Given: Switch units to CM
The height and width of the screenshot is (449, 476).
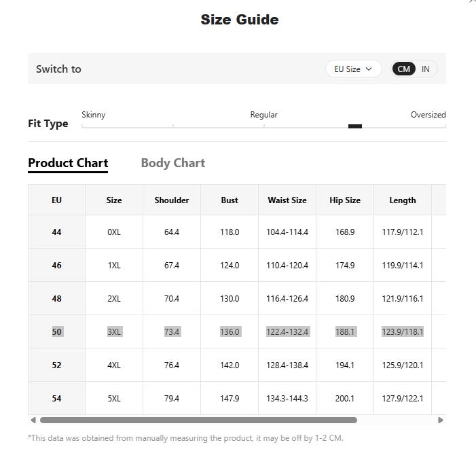Looking at the screenshot, I should pyautogui.click(x=403, y=69).
